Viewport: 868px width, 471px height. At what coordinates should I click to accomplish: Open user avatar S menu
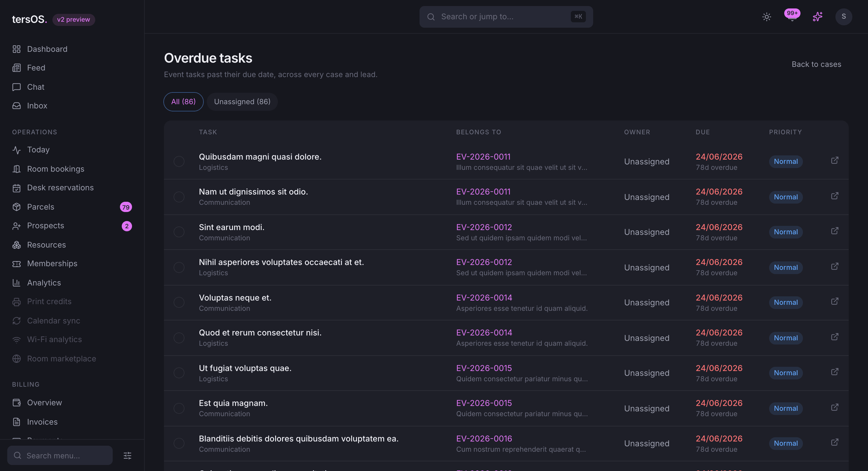point(843,17)
